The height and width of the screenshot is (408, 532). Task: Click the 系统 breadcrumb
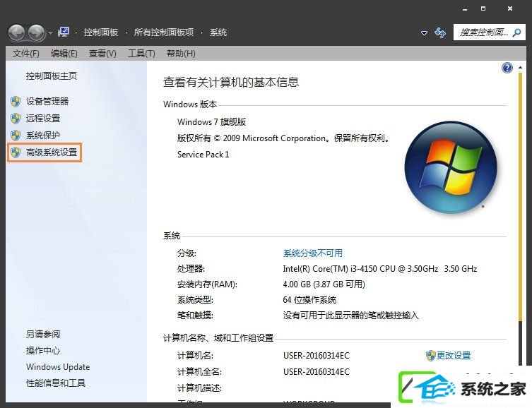[218, 32]
